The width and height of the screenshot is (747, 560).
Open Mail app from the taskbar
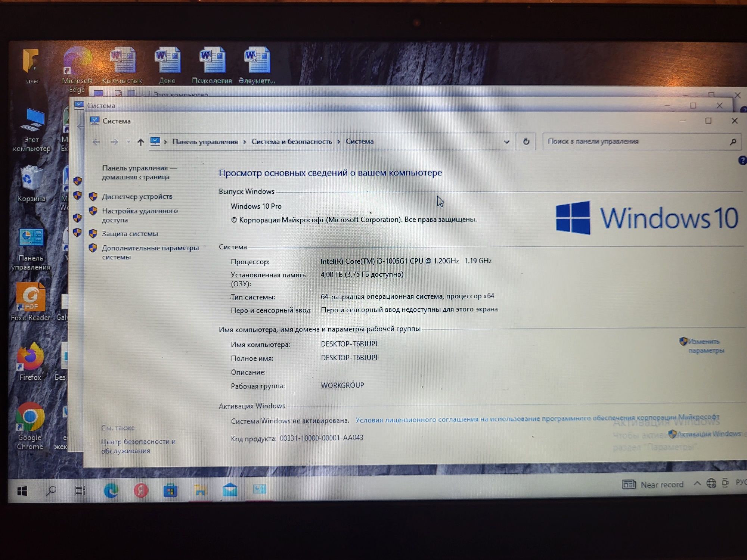coord(230,490)
